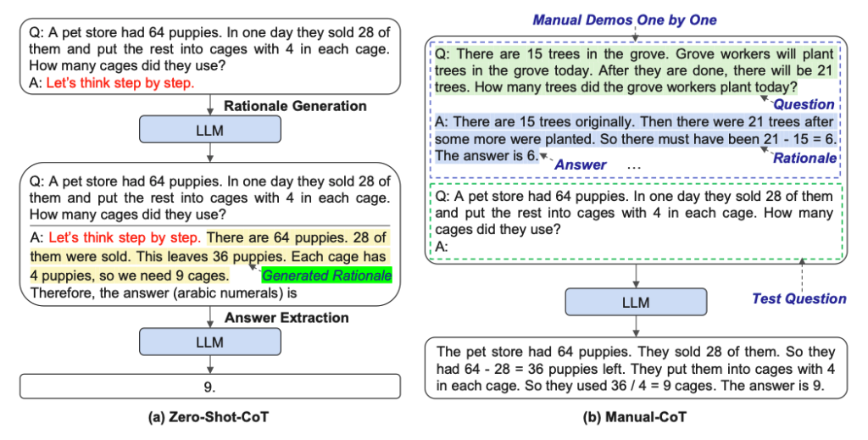Click the blue 'Rationale' annotation label

point(805,158)
